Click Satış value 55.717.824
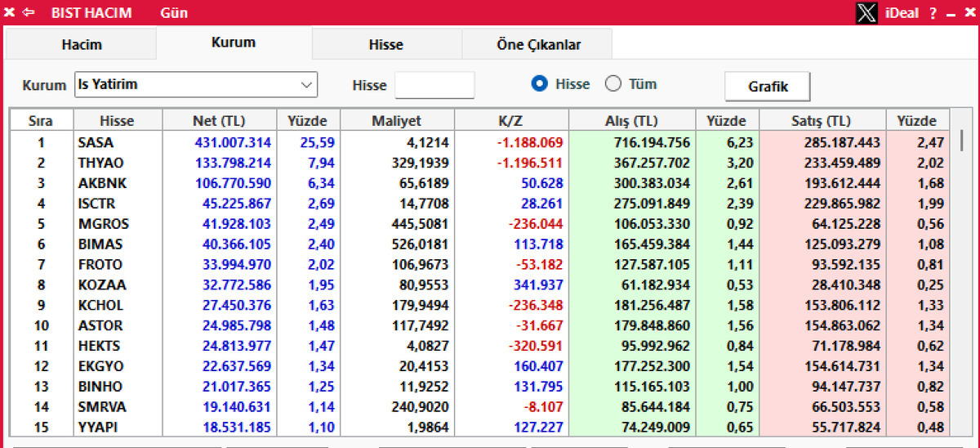This screenshot has height=448, width=980. pyautogui.click(x=845, y=427)
